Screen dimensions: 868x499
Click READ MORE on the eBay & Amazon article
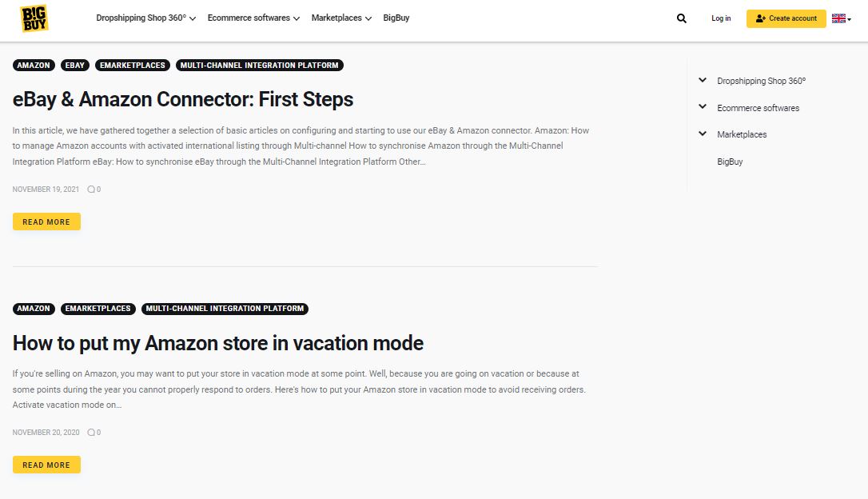point(46,222)
